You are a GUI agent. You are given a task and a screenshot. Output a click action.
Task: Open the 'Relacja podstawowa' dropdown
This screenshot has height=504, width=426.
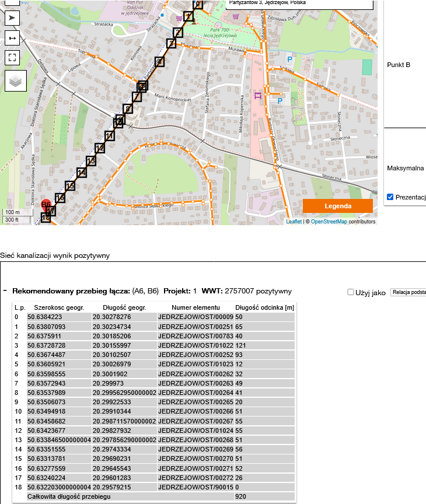point(408,292)
